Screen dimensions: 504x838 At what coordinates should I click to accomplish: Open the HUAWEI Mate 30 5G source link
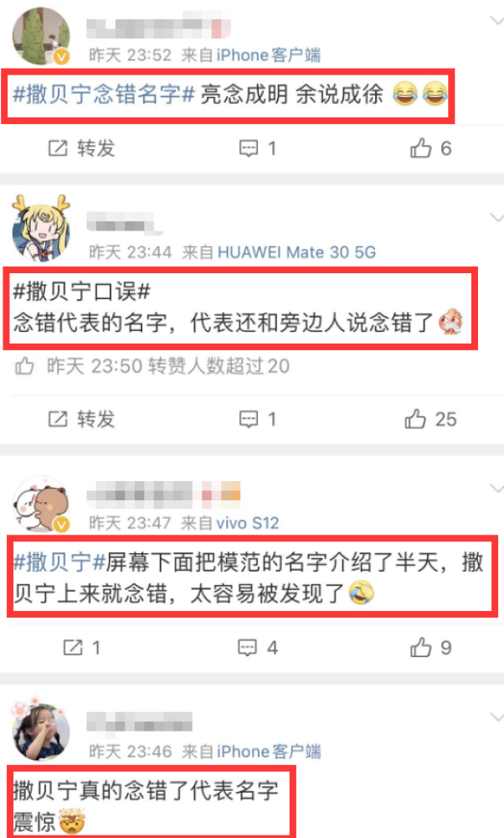coord(296,251)
